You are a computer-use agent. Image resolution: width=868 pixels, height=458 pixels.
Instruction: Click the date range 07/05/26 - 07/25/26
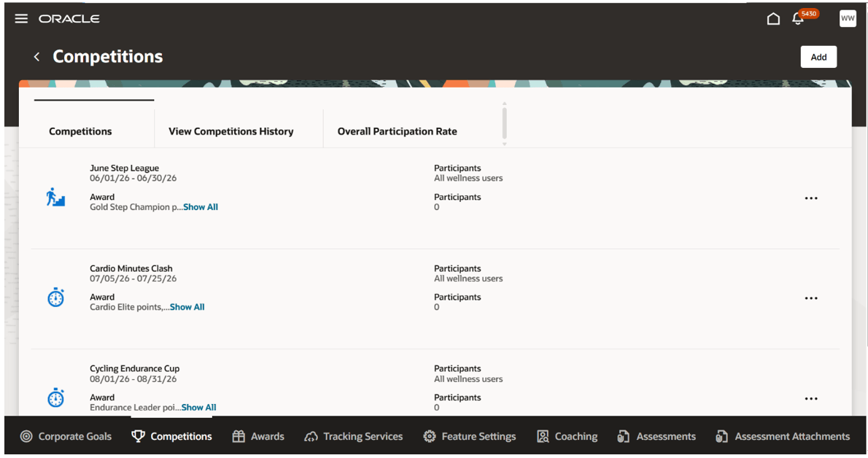pyautogui.click(x=133, y=279)
